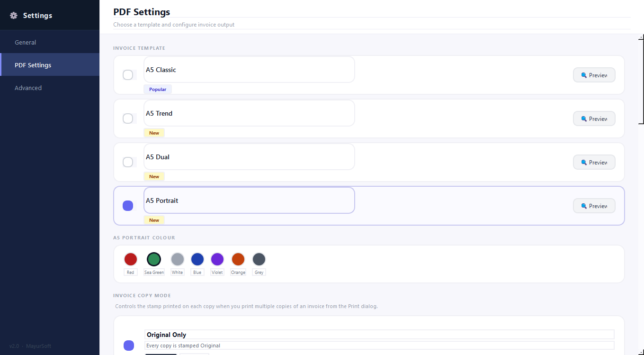Click magnifier icon on A5 Portrait Preview
Screen dimensions: 644x355
tap(584, 206)
